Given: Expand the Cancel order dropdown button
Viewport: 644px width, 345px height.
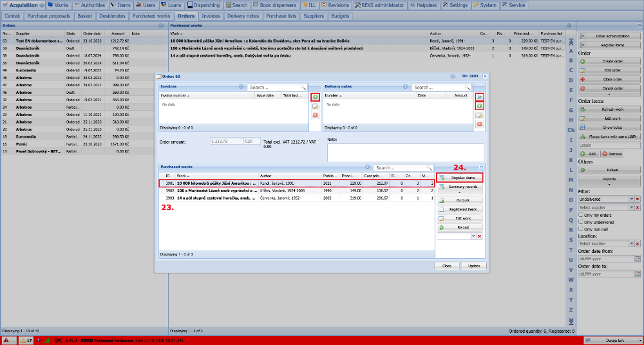Looking at the screenshot, I should tap(610, 90).
